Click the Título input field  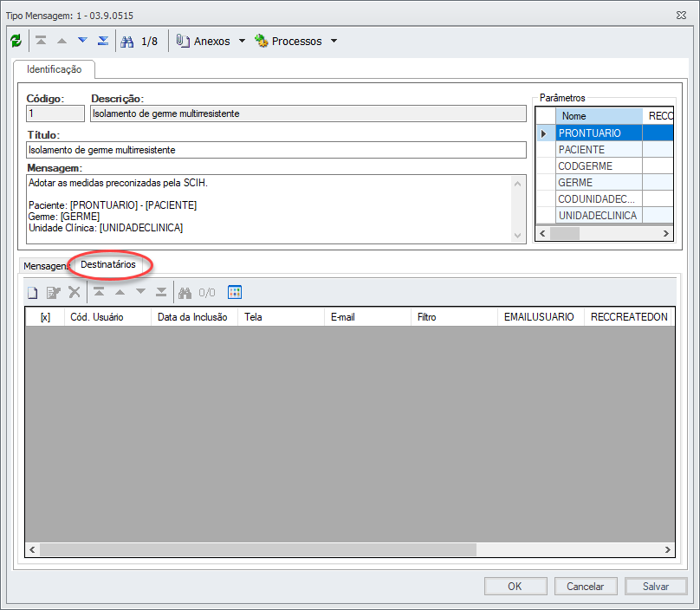click(x=276, y=150)
